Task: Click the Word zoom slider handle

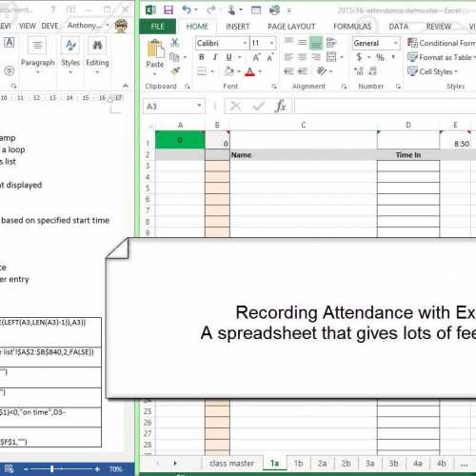Action: 52,468
